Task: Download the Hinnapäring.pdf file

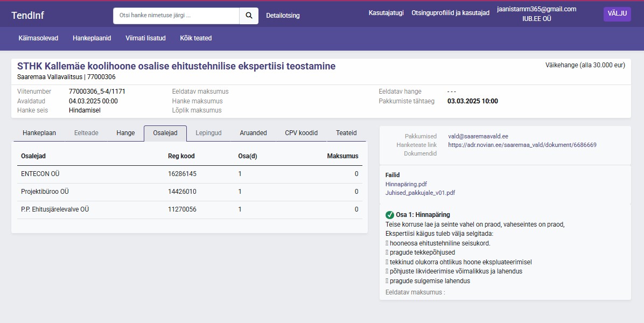Action: pyautogui.click(x=406, y=184)
